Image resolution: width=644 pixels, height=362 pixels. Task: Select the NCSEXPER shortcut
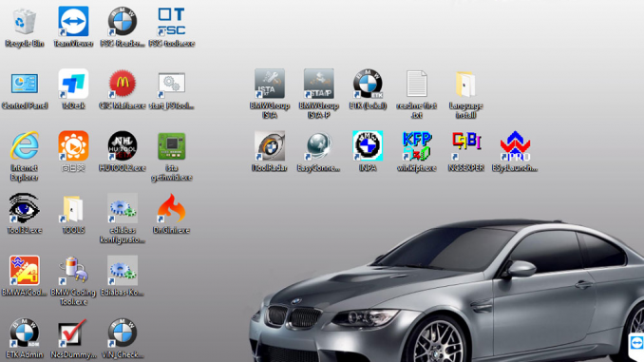(465, 146)
